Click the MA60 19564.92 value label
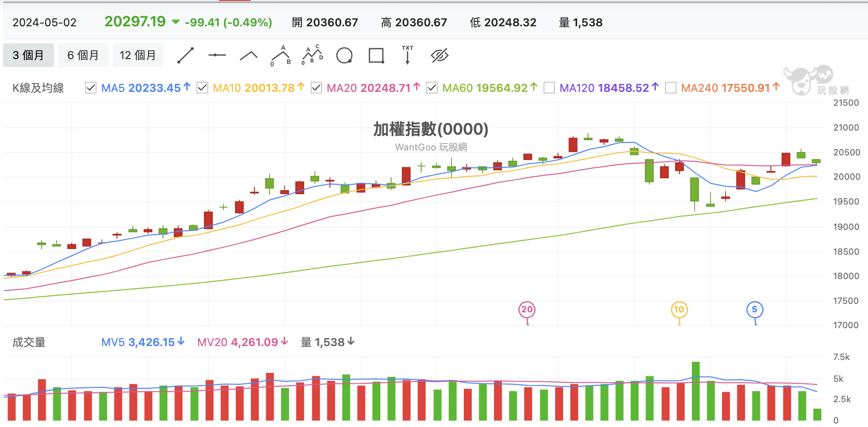Viewport: 868px width, 427px height. pyautogui.click(x=490, y=88)
